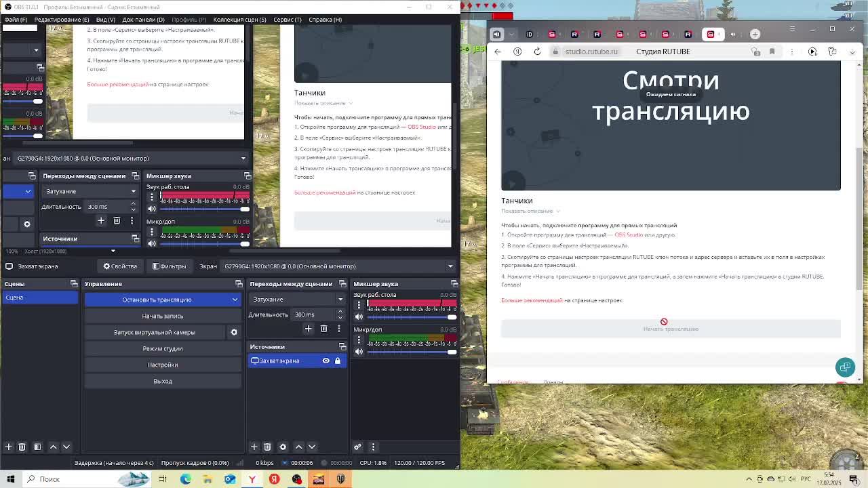Adjust the Микр/доп volume slider
This screenshot has width=868, height=488.
[x=412, y=351]
